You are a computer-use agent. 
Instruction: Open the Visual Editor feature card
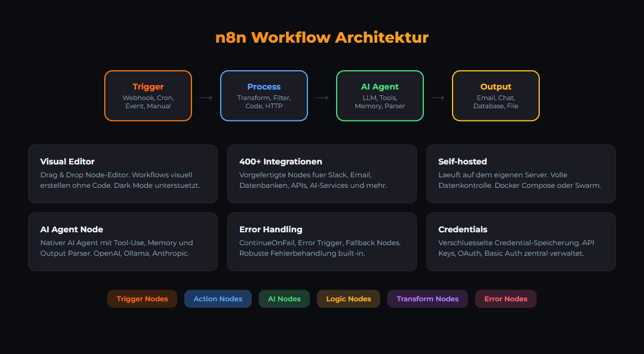[x=123, y=174]
